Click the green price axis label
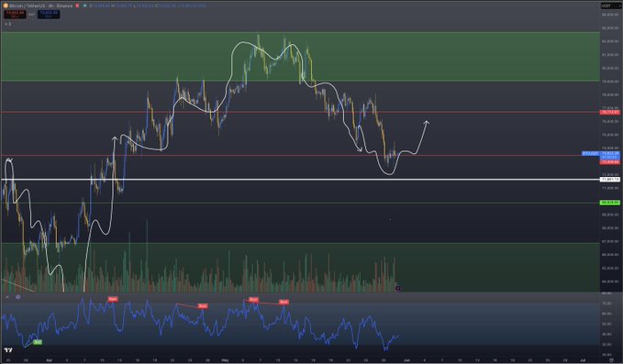Image resolution: width=623 pixels, height=364 pixels. click(610, 203)
